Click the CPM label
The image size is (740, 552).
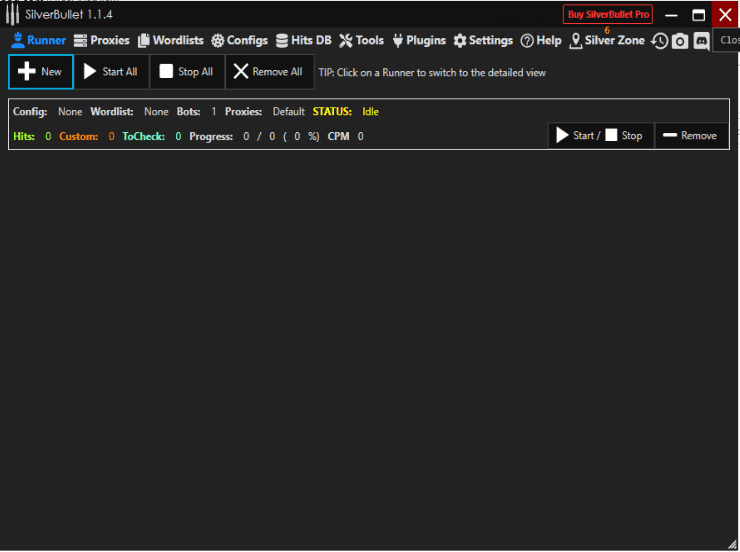(x=338, y=136)
